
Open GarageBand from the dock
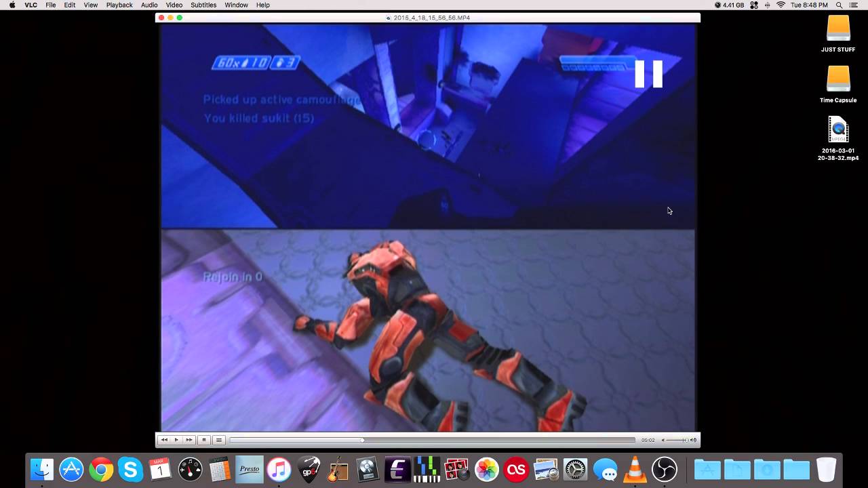[338, 469]
